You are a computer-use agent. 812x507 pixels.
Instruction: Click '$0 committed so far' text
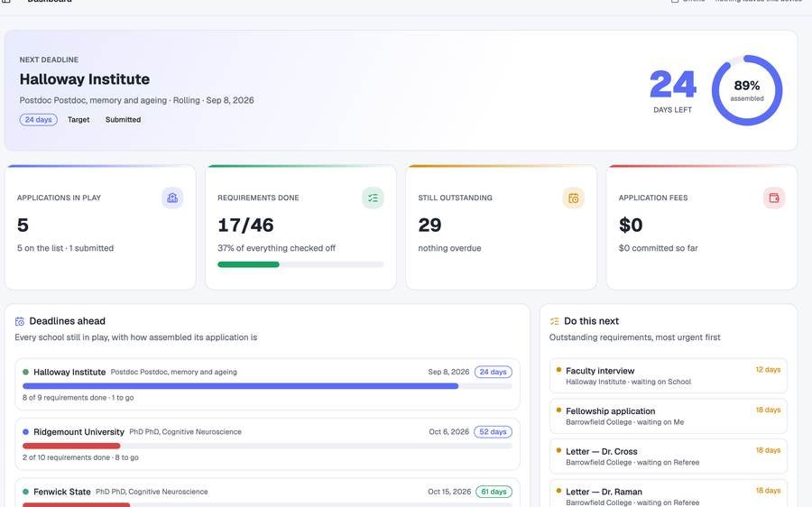[659, 248]
